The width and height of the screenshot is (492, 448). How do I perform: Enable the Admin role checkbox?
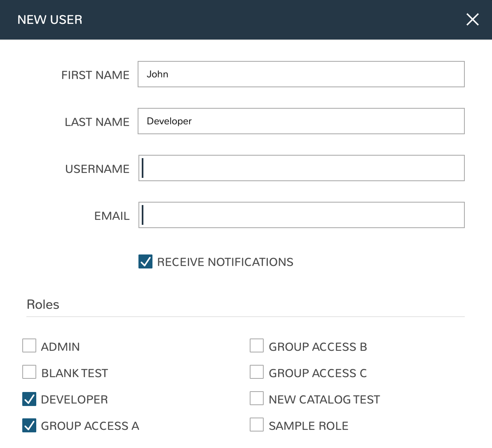(x=29, y=346)
